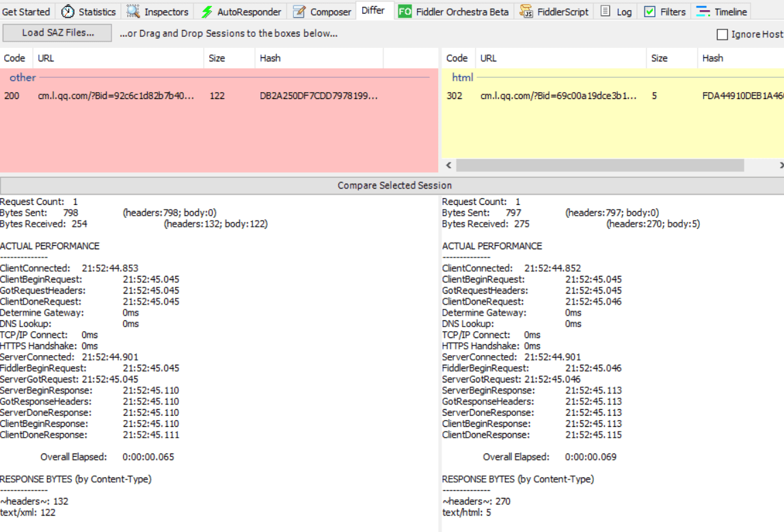Click size value 122 in left list
This screenshot has width=784, height=532.
pos(217,96)
